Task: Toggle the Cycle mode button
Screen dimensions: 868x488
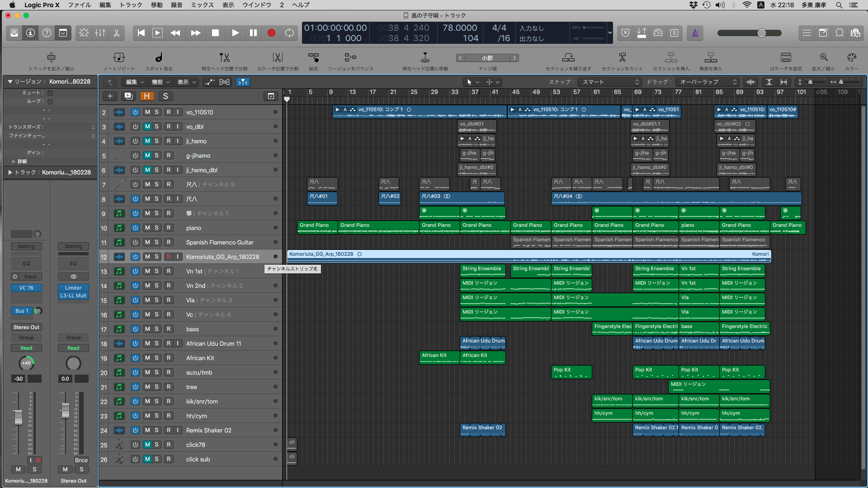Action: tap(289, 33)
